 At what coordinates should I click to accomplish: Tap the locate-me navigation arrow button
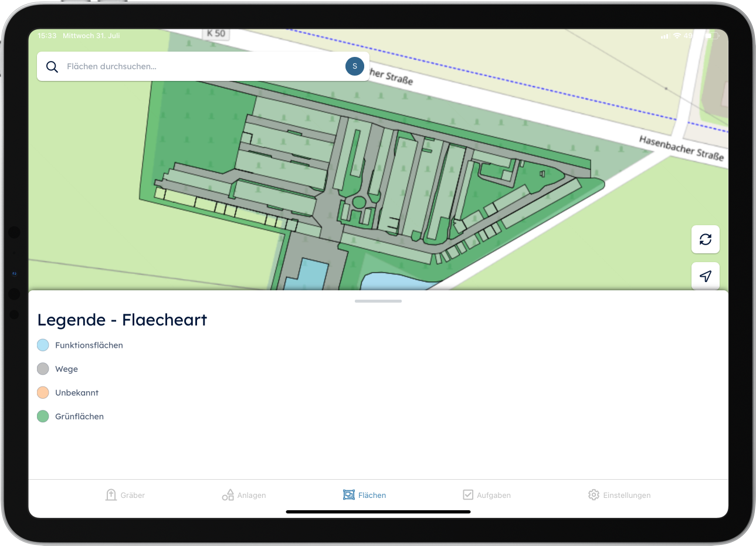pos(705,276)
